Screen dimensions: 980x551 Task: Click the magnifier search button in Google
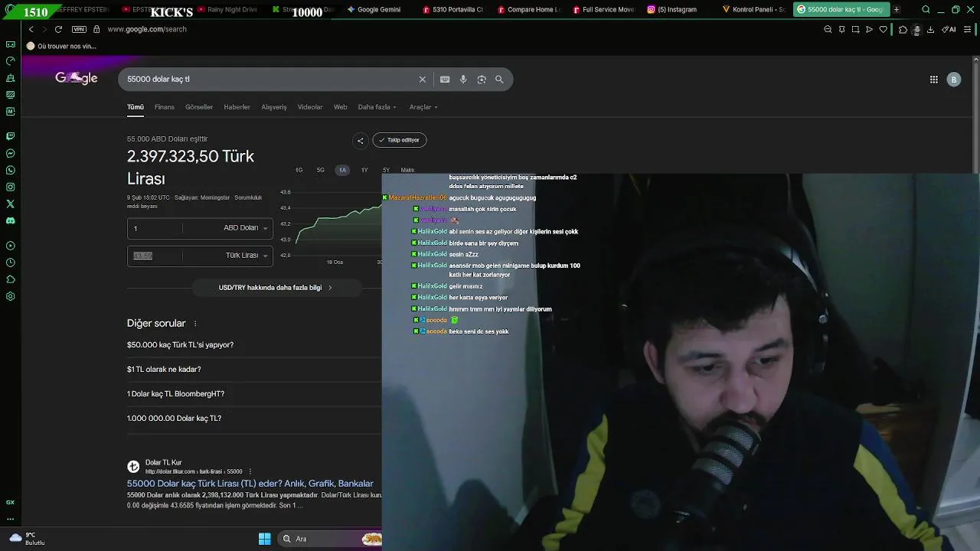pos(499,79)
